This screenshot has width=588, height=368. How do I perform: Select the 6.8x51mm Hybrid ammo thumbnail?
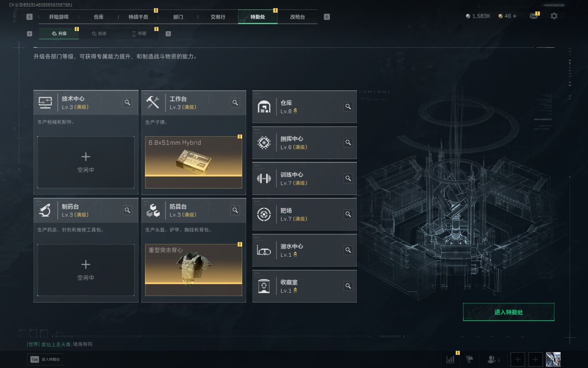click(194, 162)
